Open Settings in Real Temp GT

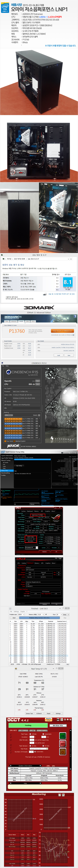58,713
